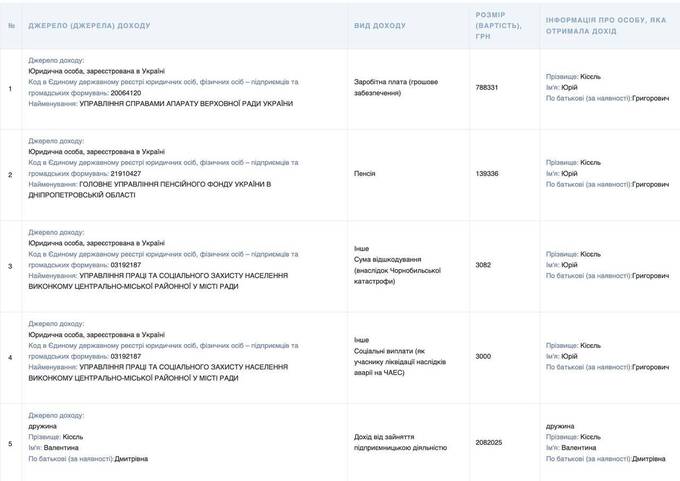Screen dimensions: 680x481
Task: Click 'Юридична особа, зареєстрована в Україні' in row 1
Action: point(97,71)
